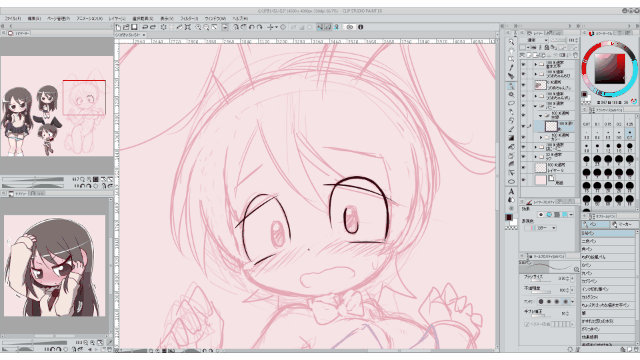Click the brush size dynamics button
The height and width of the screenshot is (360, 640).
click(572, 278)
